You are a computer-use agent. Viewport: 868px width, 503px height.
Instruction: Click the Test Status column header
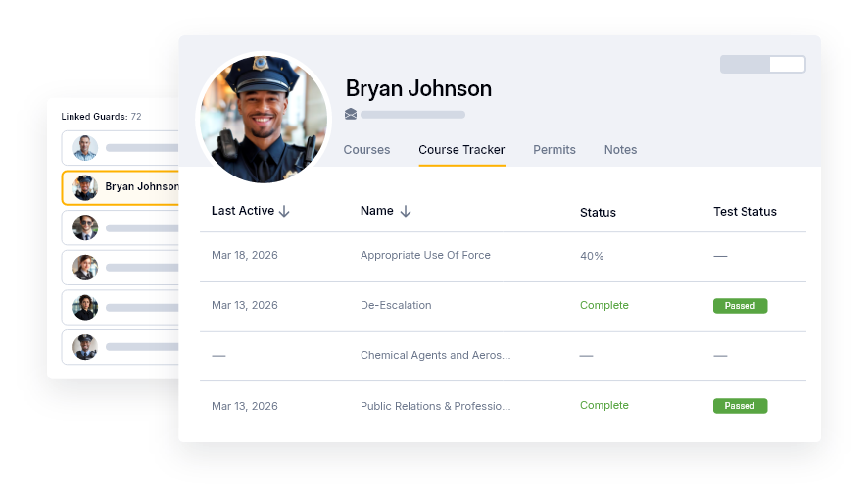coord(745,211)
